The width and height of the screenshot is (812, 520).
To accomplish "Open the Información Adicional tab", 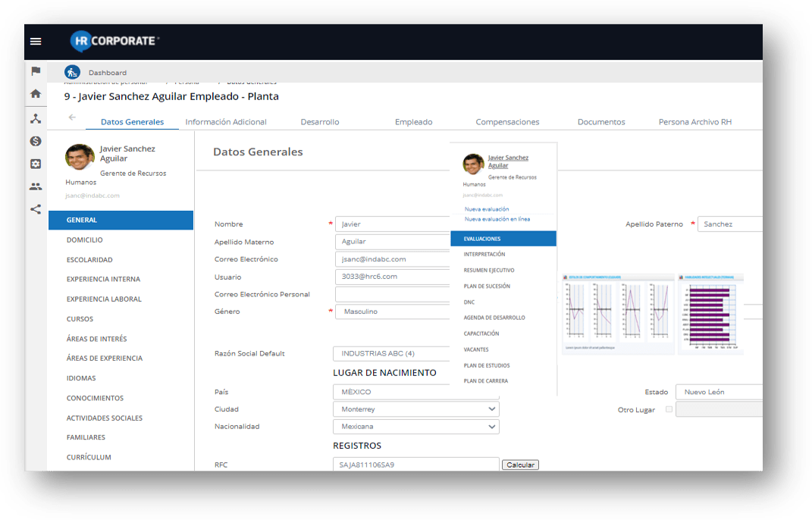I will click(226, 122).
